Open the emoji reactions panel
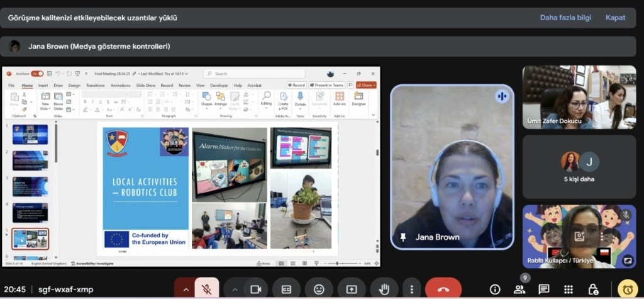Screen dimensions: 644x299 tap(319, 289)
